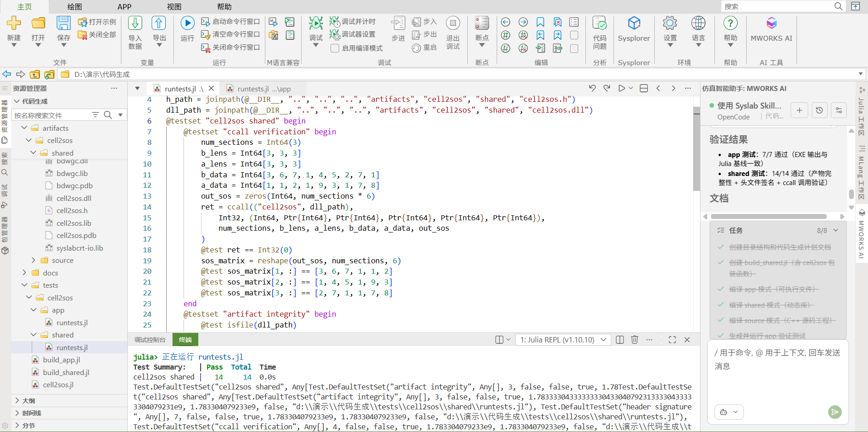Open cell2sos.h in file tree
The image size is (868, 432).
[72, 210]
